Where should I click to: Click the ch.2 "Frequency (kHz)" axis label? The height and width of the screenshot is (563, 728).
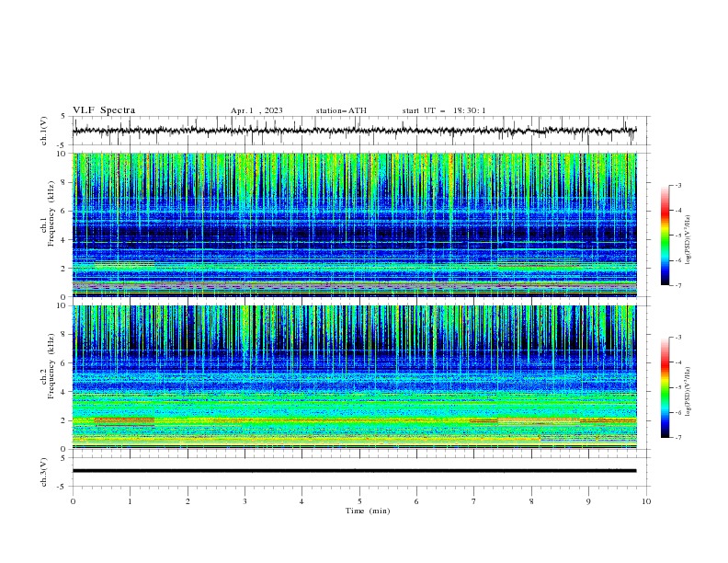tap(51, 366)
